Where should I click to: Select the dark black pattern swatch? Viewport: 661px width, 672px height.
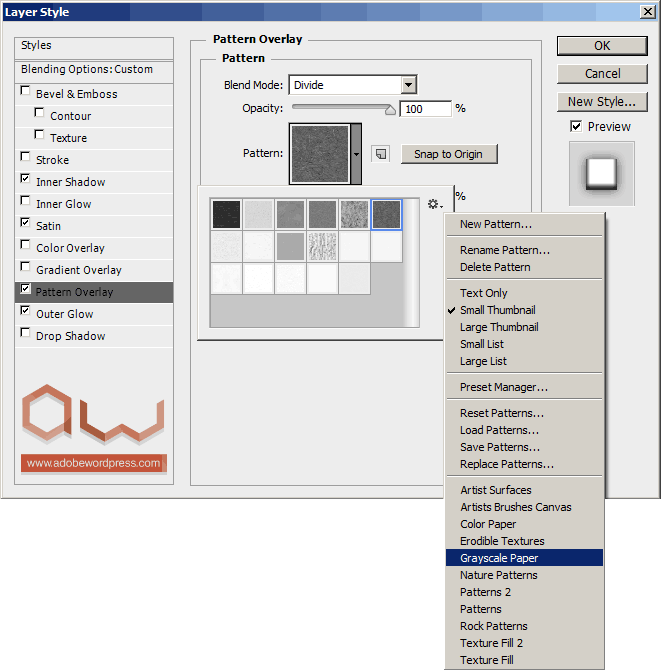[226, 214]
